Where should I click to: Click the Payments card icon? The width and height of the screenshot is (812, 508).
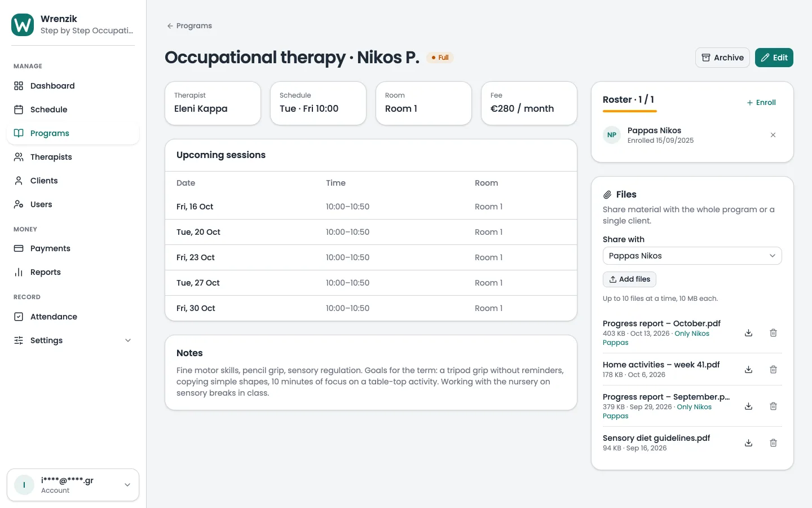[x=19, y=248]
